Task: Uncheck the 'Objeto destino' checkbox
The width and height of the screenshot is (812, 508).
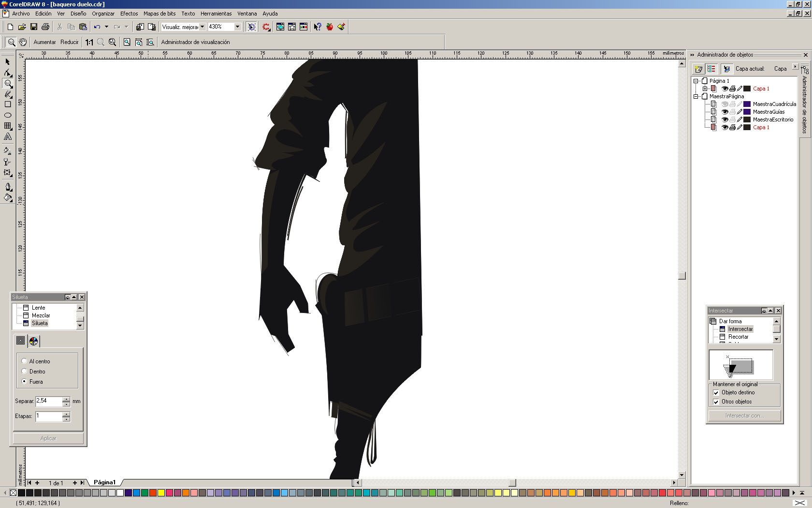Action: (716, 392)
